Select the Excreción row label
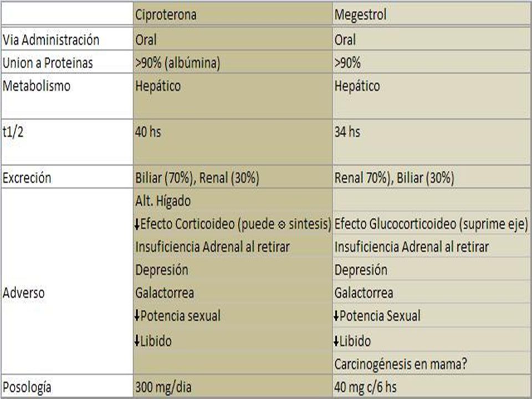The height and width of the screenshot is (399, 532). pyautogui.click(x=67, y=177)
